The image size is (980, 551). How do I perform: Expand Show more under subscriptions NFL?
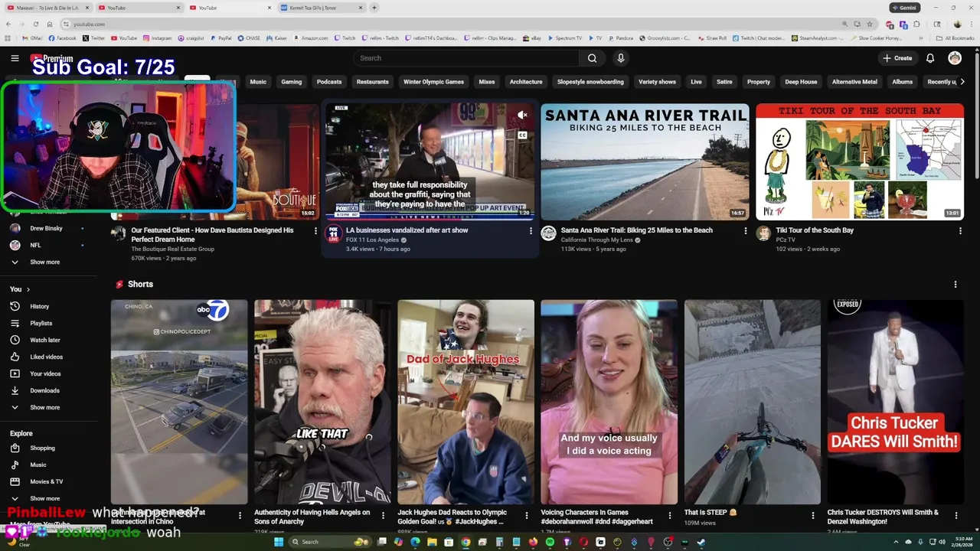click(x=44, y=262)
